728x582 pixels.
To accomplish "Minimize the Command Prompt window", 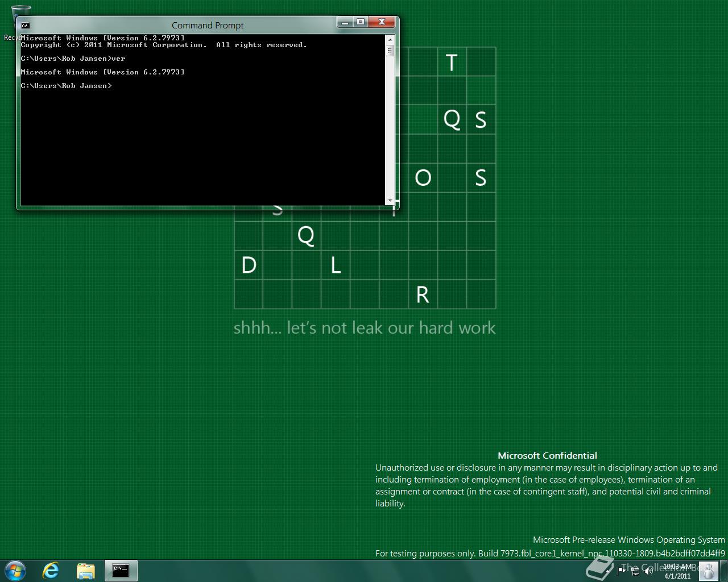I will coord(345,22).
